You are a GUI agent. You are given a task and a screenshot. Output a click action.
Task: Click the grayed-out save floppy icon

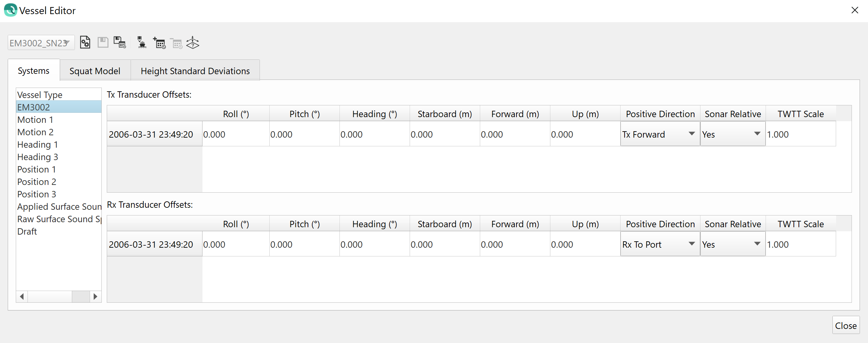click(x=103, y=43)
